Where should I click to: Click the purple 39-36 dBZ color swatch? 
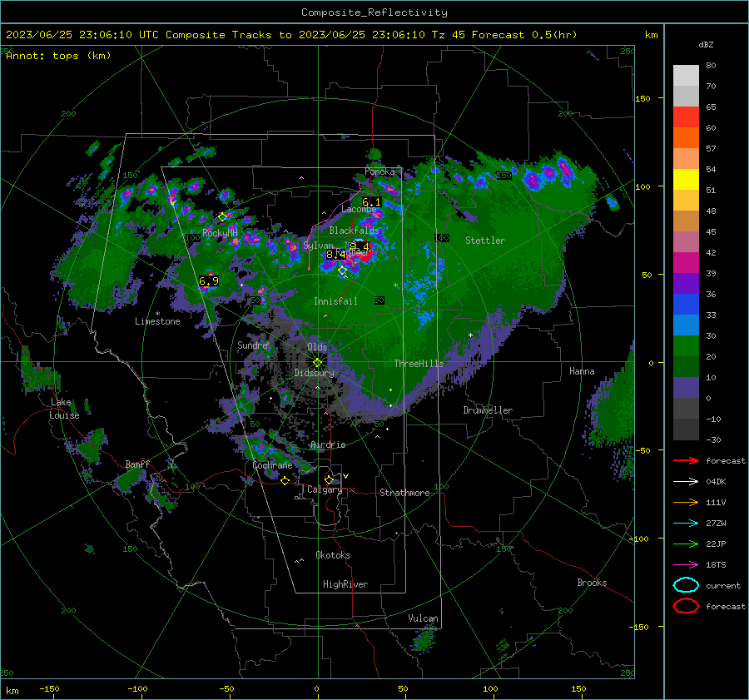(x=686, y=283)
